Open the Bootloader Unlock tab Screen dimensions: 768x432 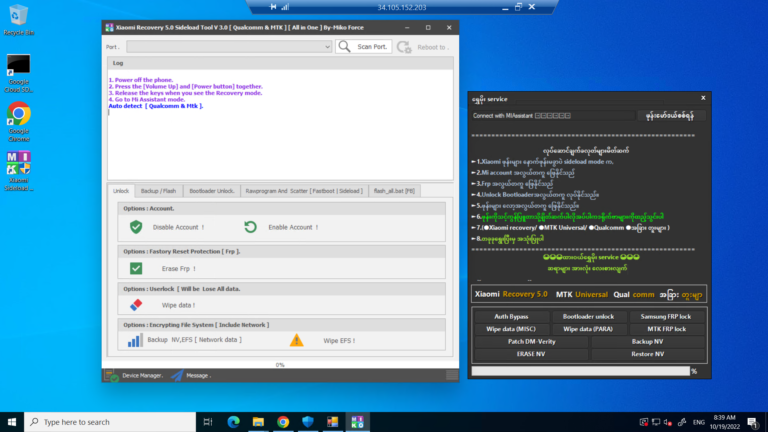coord(212,191)
